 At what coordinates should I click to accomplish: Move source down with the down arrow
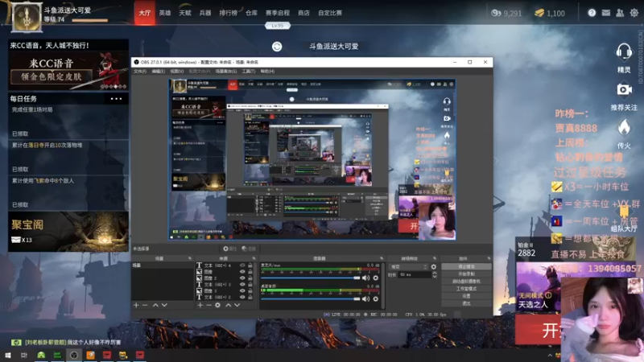237,306
